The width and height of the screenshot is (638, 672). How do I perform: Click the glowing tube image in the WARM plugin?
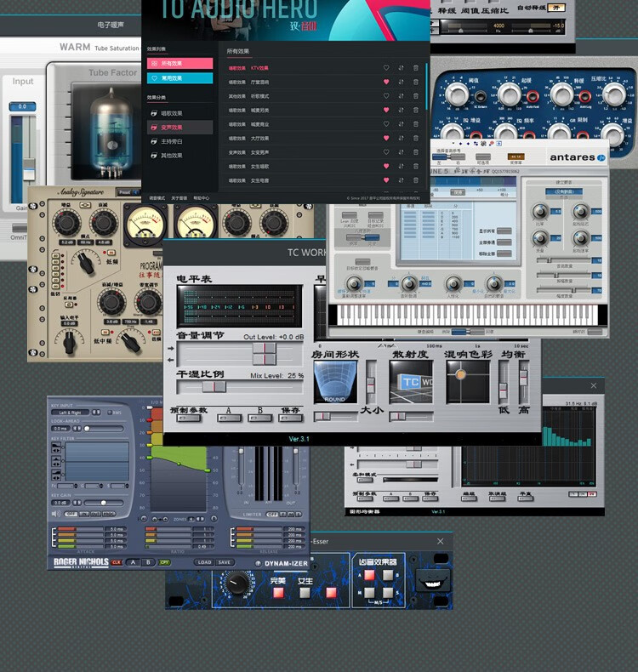pyautogui.click(x=111, y=133)
